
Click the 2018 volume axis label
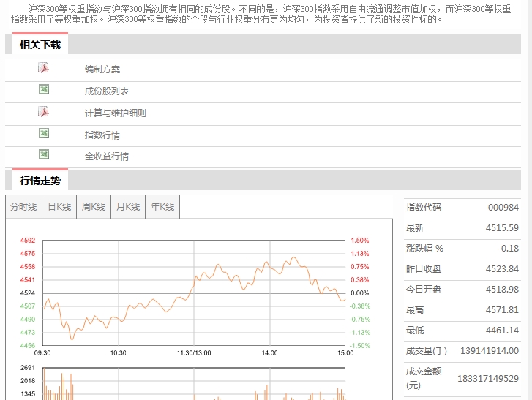coord(28,381)
